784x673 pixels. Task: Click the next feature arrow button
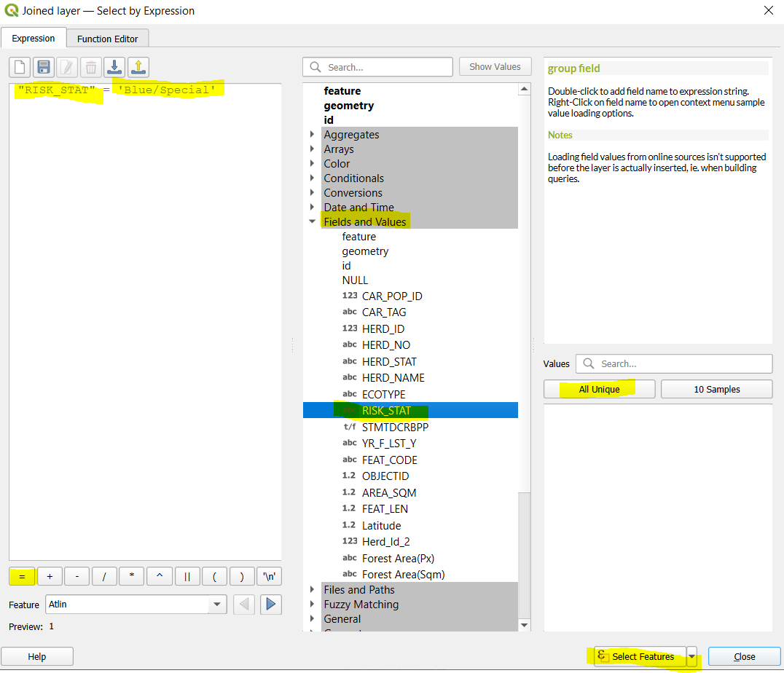[x=271, y=605]
